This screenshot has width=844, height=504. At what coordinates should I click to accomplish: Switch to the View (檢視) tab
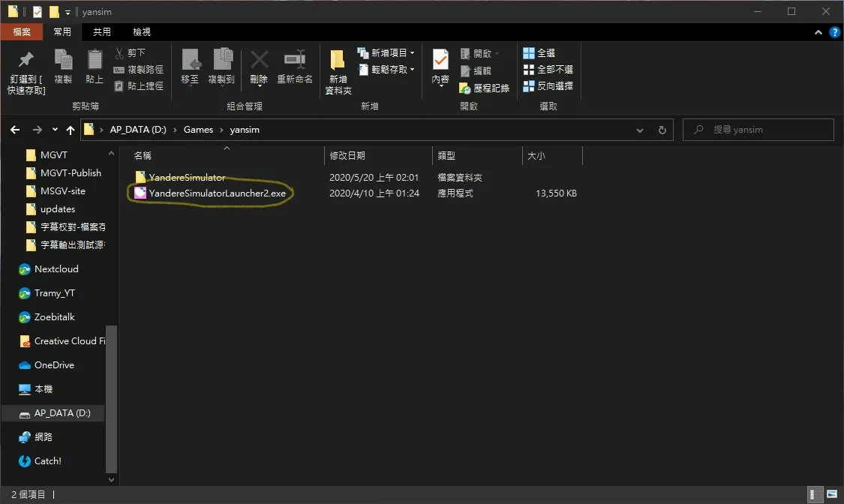(x=142, y=31)
